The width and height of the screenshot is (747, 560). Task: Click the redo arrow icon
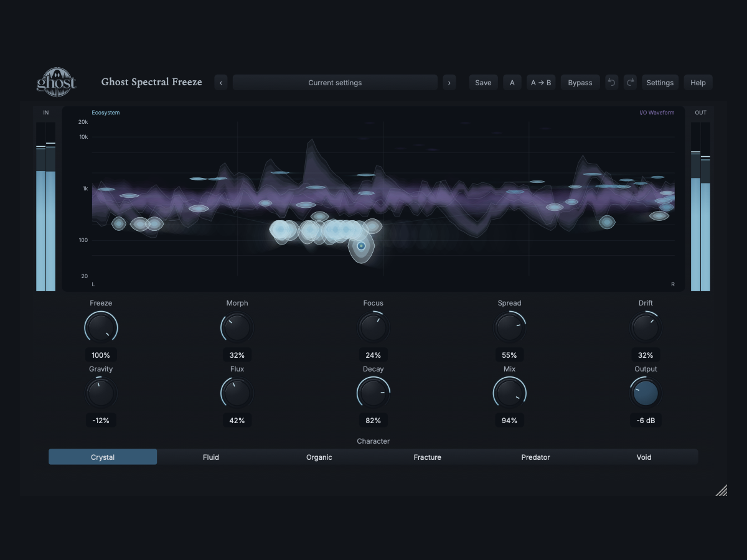[631, 83]
